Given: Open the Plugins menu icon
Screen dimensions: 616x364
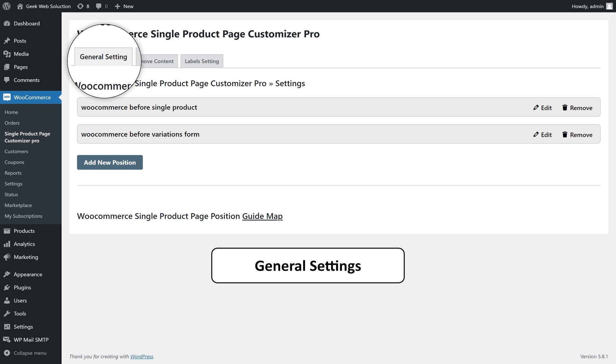Looking at the screenshot, I should [x=7, y=287].
